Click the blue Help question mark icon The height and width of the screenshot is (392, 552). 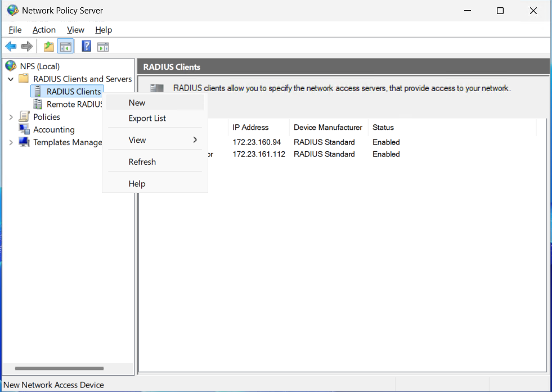pos(86,46)
